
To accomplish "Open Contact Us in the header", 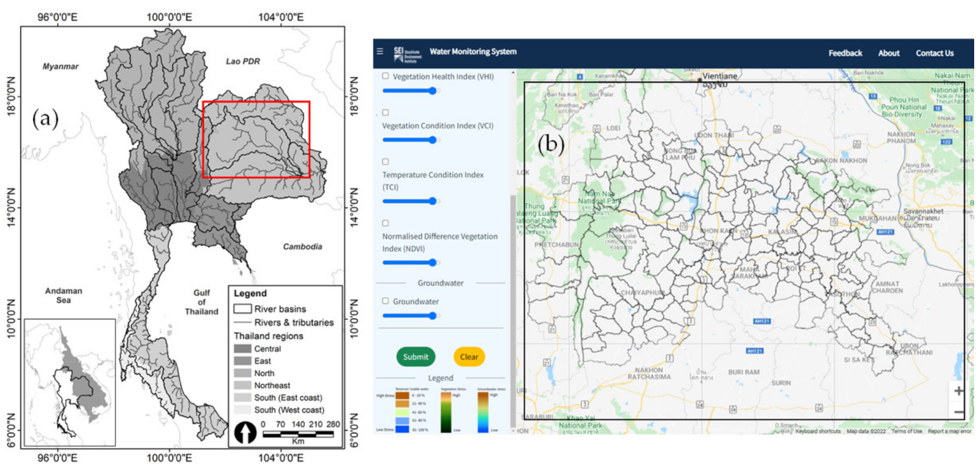I will tap(934, 53).
